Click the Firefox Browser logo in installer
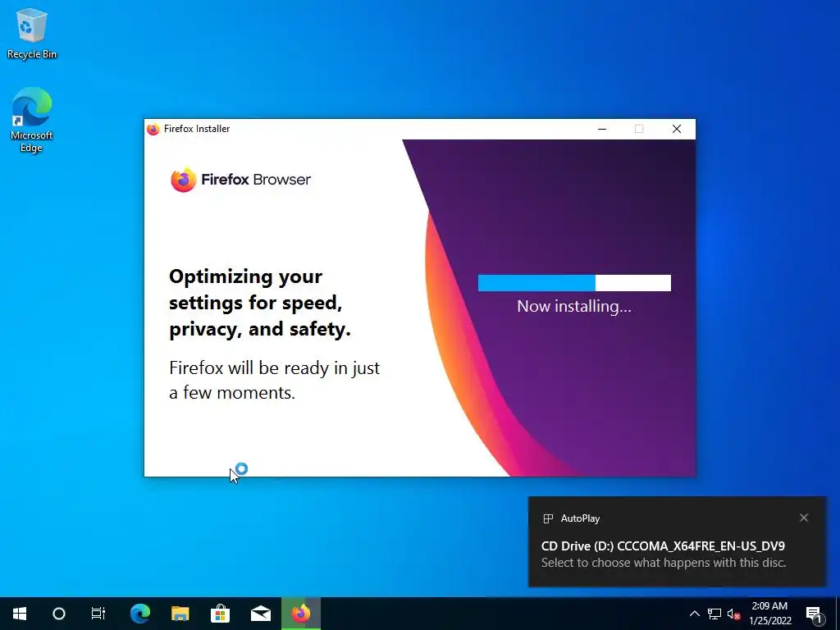This screenshot has width=840, height=630. [x=240, y=180]
